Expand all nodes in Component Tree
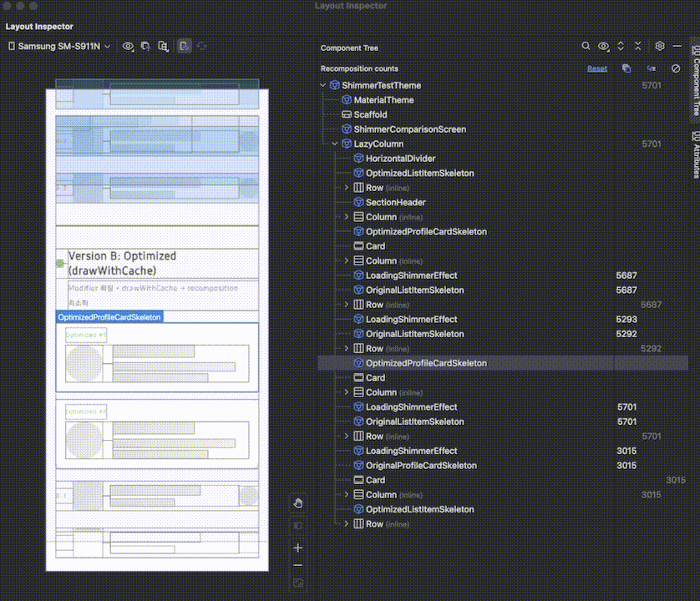 [621, 46]
